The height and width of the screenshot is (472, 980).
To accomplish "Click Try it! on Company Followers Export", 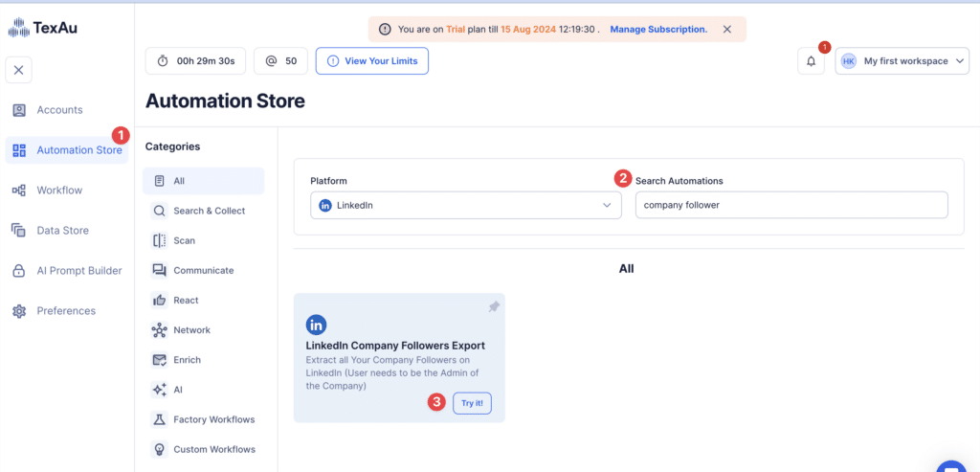I will tap(472, 403).
